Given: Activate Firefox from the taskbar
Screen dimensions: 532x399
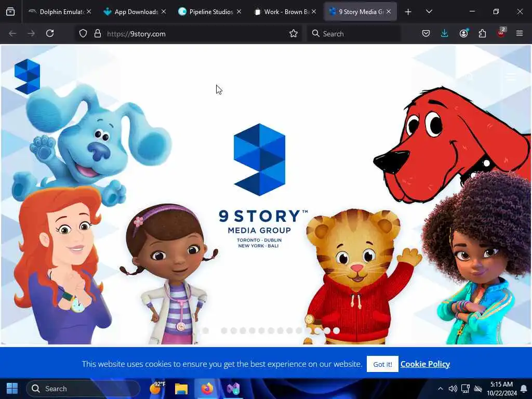Looking at the screenshot, I should [207, 389].
